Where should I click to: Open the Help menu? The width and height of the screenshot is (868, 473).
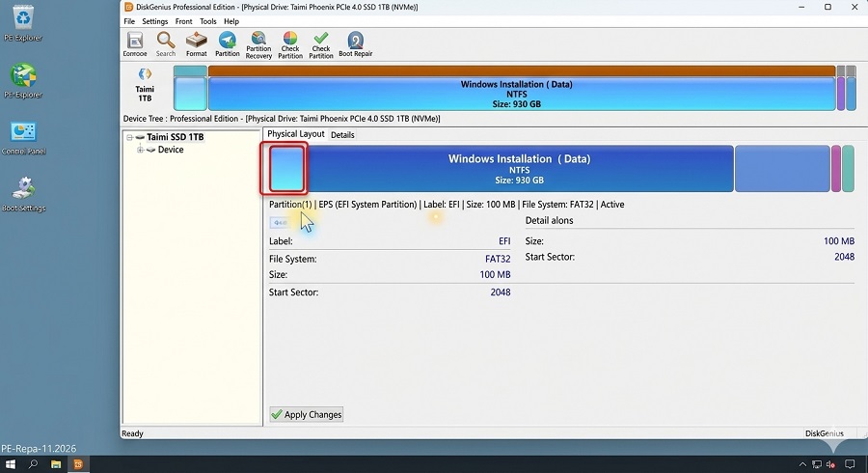point(231,21)
